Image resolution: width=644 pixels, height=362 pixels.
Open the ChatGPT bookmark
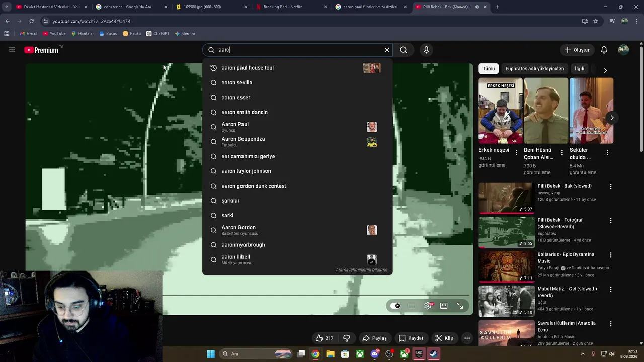click(x=157, y=34)
